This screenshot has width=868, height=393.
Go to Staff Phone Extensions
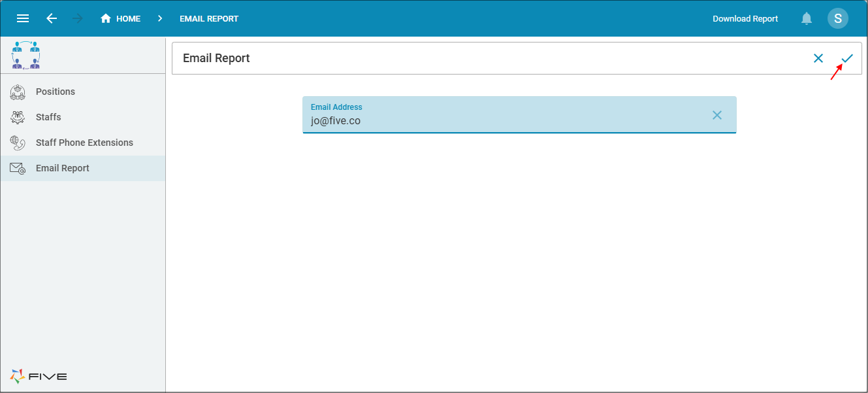click(84, 143)
